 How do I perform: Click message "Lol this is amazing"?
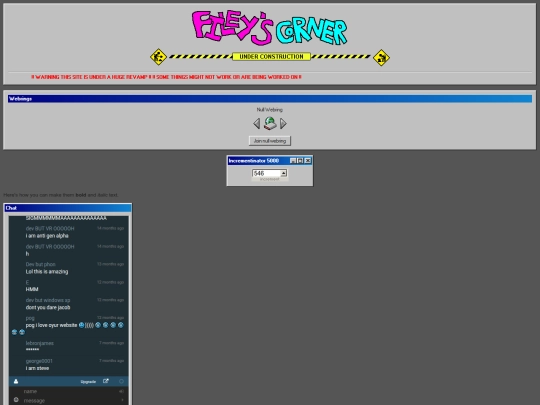click(x=47, y=272)
